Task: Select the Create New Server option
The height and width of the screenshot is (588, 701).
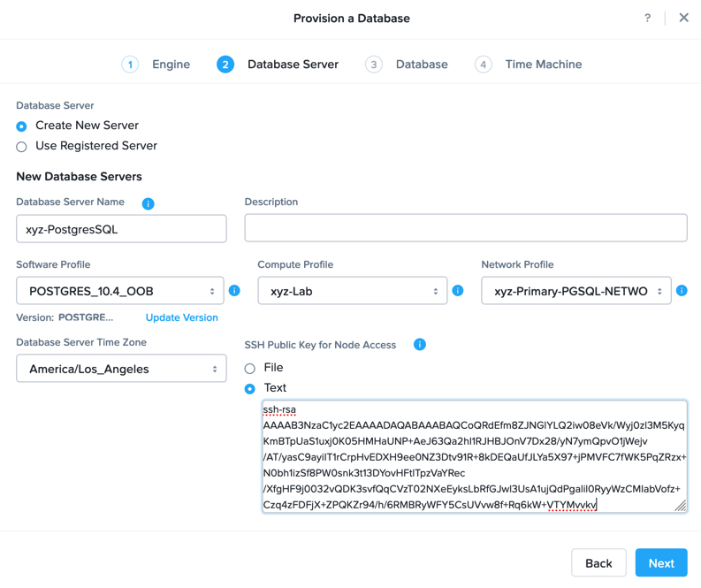Action: point(21,126)
